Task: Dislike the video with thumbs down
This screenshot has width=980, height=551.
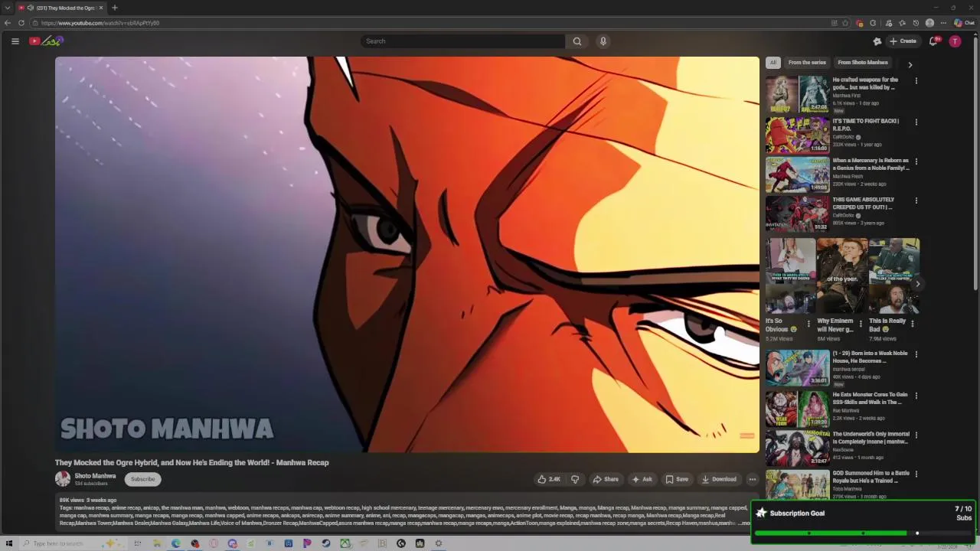Action: coord(575,479)
